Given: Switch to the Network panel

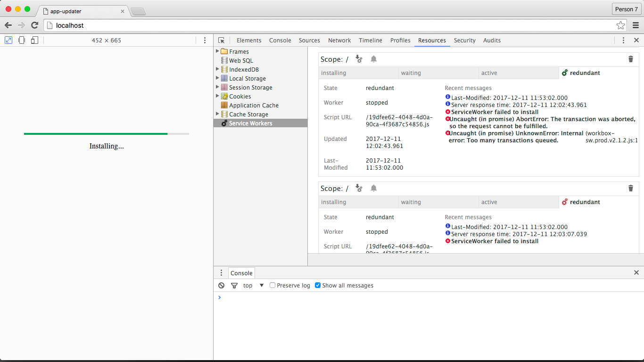Looking at the screenshot, I should click(339, 40).
